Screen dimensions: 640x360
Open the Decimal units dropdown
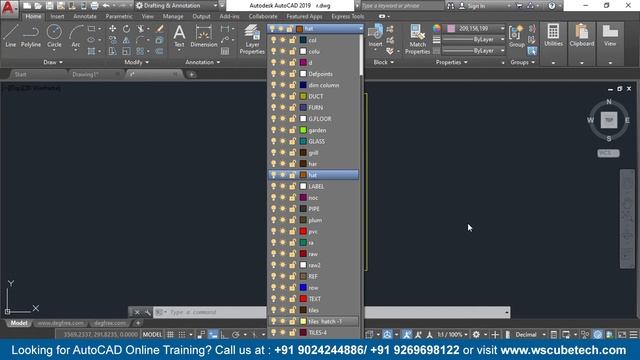tap(530, 335)
